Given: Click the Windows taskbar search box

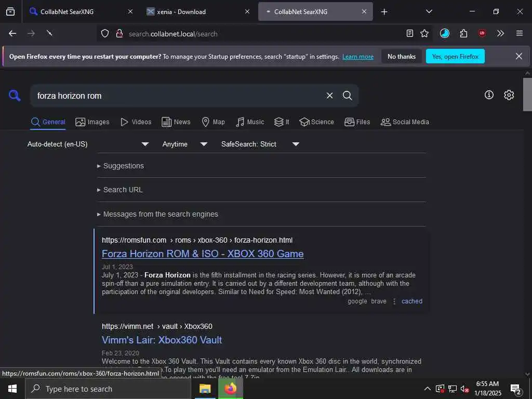Looking at the screenshot, I should 108,389.
